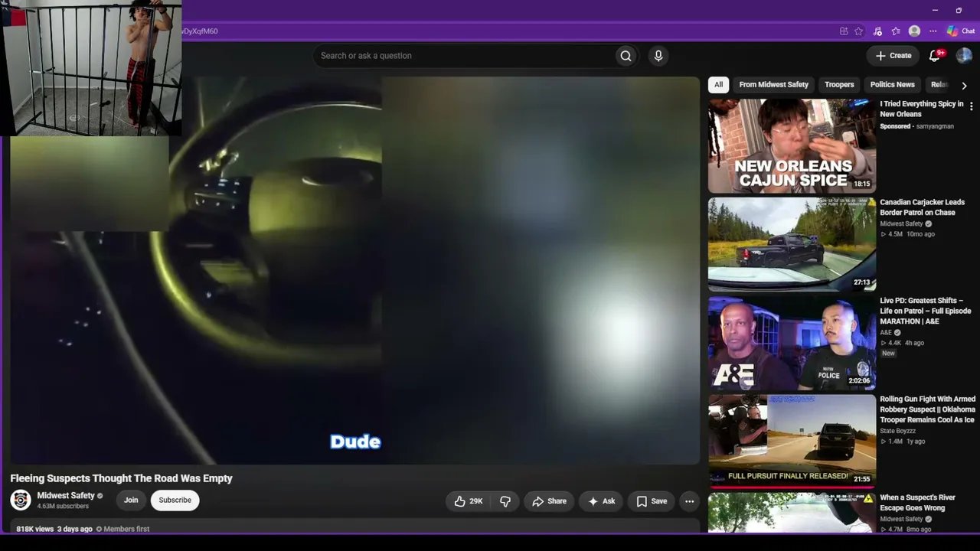Image resolution: width=980 pixels, height=551 pixels.
Task: Restore down the browser window
Action: (959, 10)
